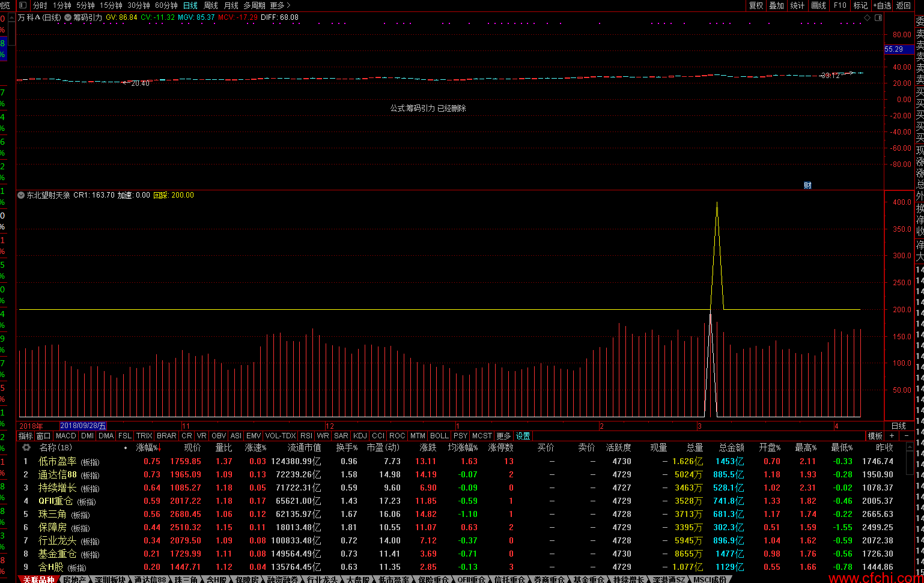This screenshot has height=583, width=924.
Task: Open the 保险重仓 bottom tab
Action: tap(433, 579)
